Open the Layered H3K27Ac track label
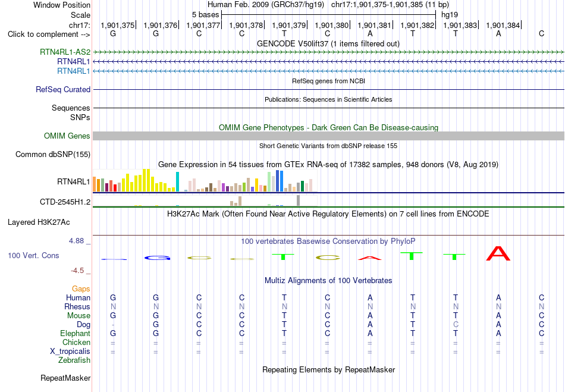The width and height of the screenshot is (565, 392). tap(39, 222)
